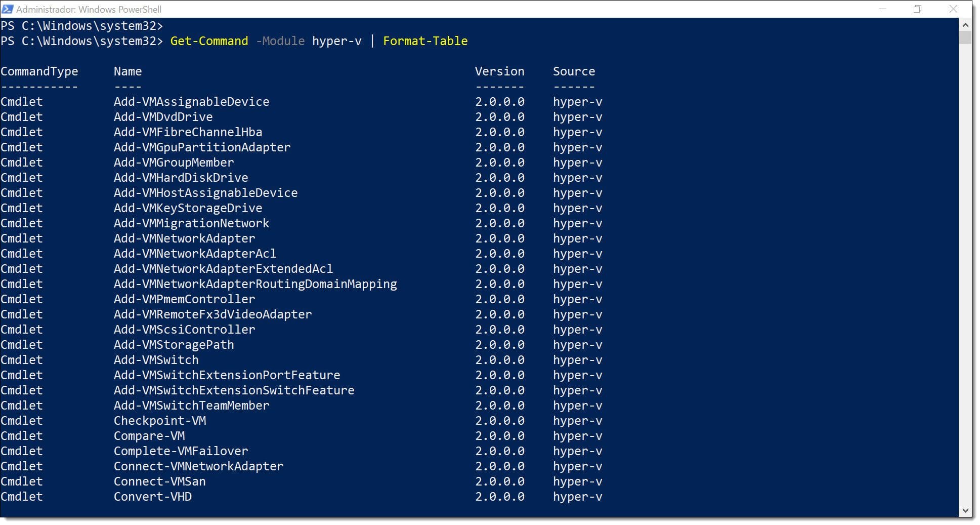Click the Compare-VM entry
Viewport: 980px width, 525px height.
149,436
